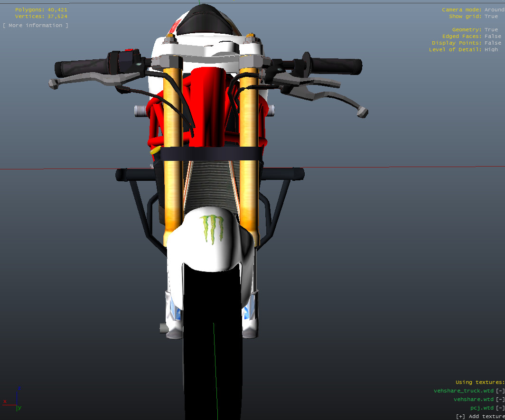
Task: Remove vehshare.wtd with its [-] button
Action: point(500,400)
